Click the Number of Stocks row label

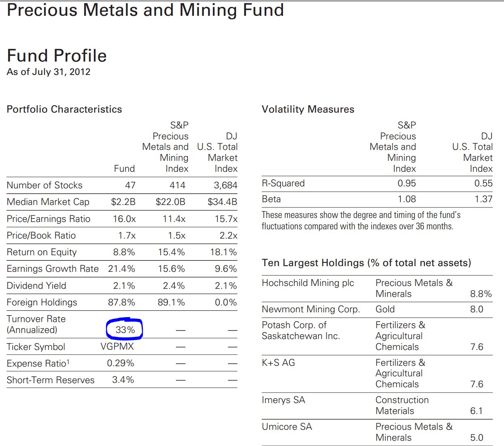tap(45, 185)
